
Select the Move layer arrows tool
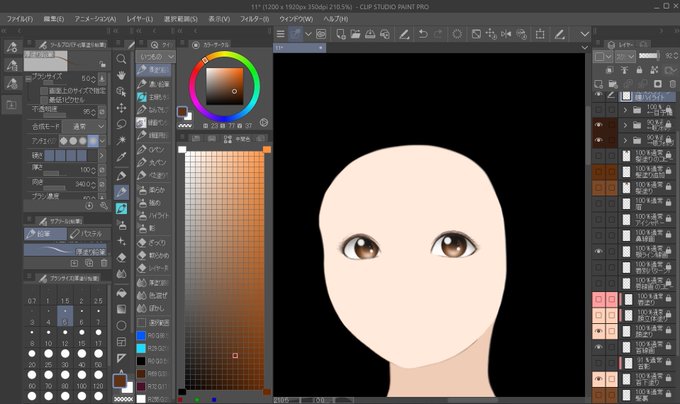(121, 108)
